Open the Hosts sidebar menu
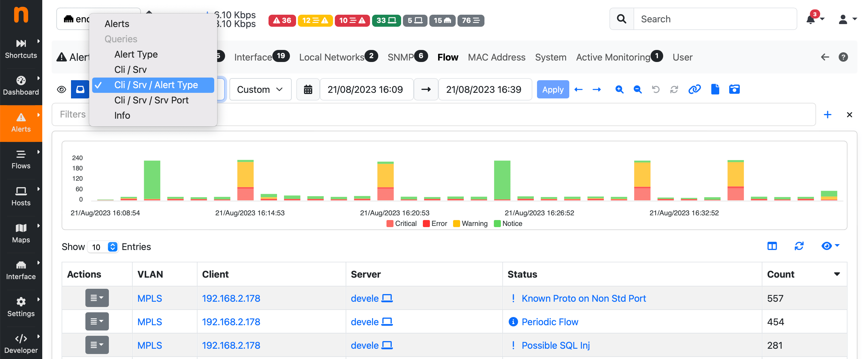The width and height of the screenshot is (868, 359). point(21,196)
